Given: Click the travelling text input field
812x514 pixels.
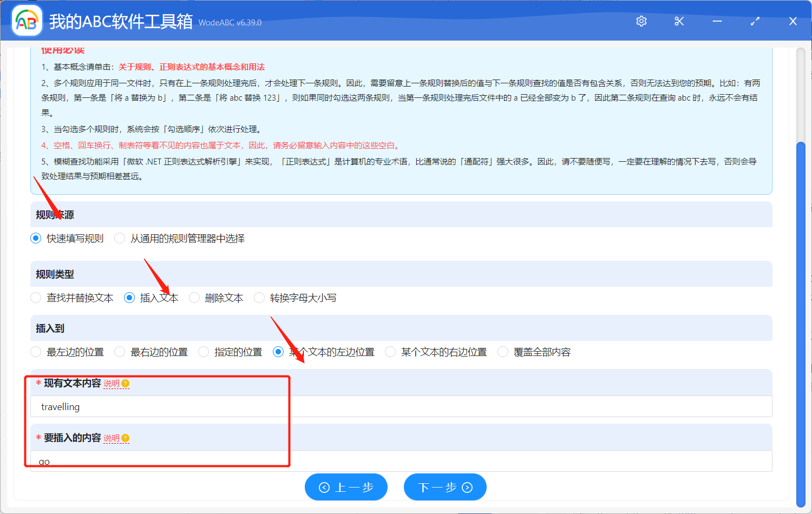Looking at the screenshot, I should (217, 406).
